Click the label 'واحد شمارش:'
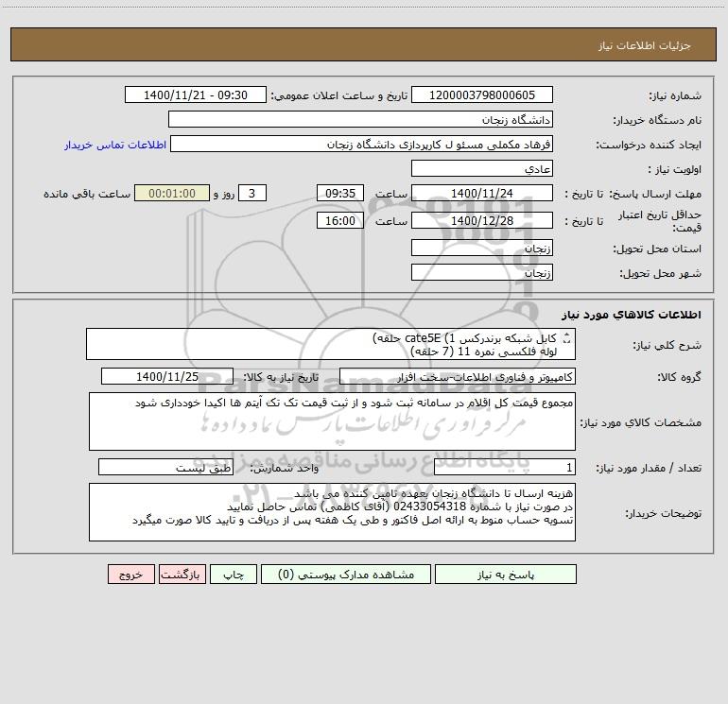 pos(285,468)
